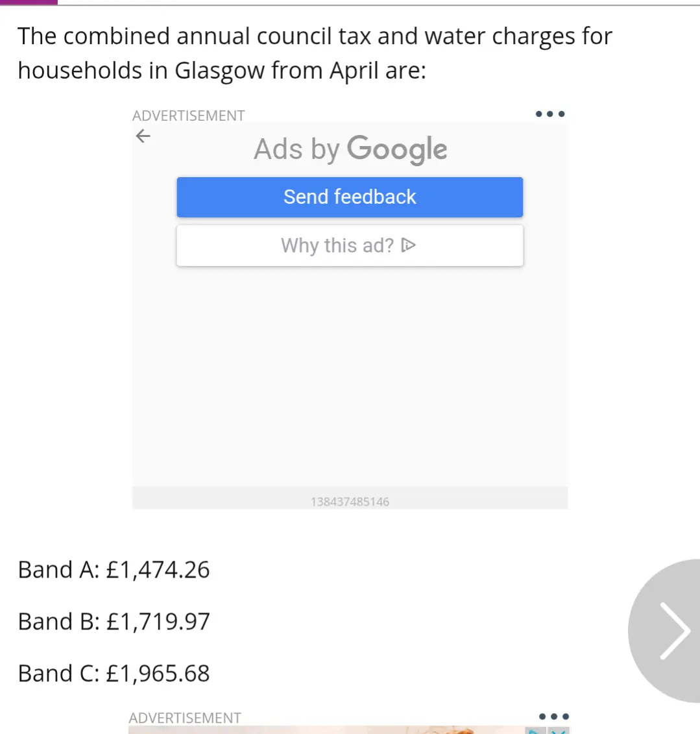Click the AdChoices icon on bottom ad
Viewport: 700px width, 734px height.
pos(535,731)
